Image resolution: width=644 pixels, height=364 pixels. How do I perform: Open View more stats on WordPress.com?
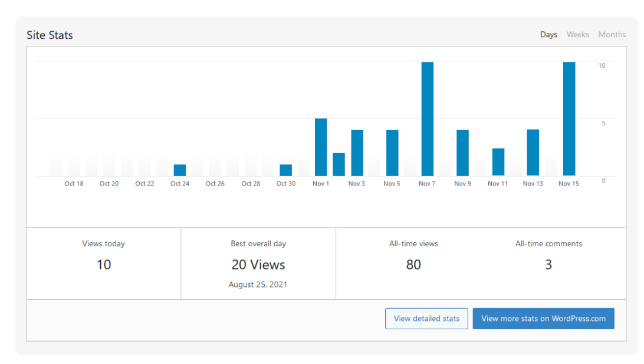[543, 318]
